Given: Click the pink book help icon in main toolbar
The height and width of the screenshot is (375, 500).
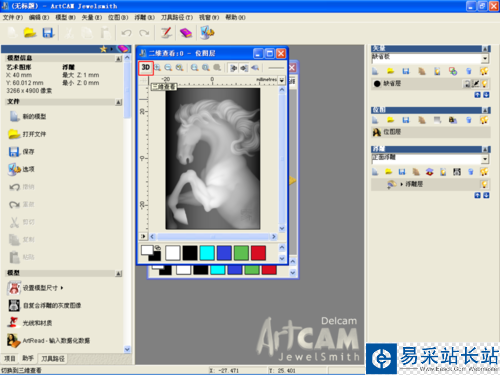Looking at the screenshot, I should (x=186, y=33).
